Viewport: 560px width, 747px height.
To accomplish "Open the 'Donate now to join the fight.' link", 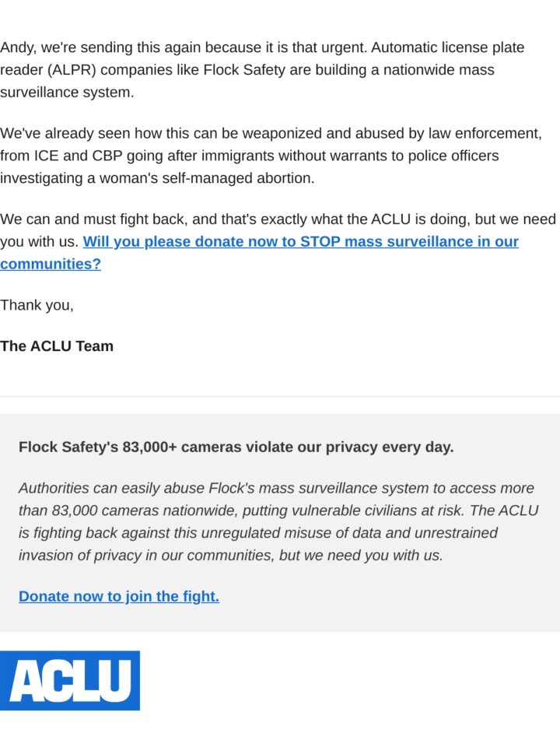I will [119, 596].
